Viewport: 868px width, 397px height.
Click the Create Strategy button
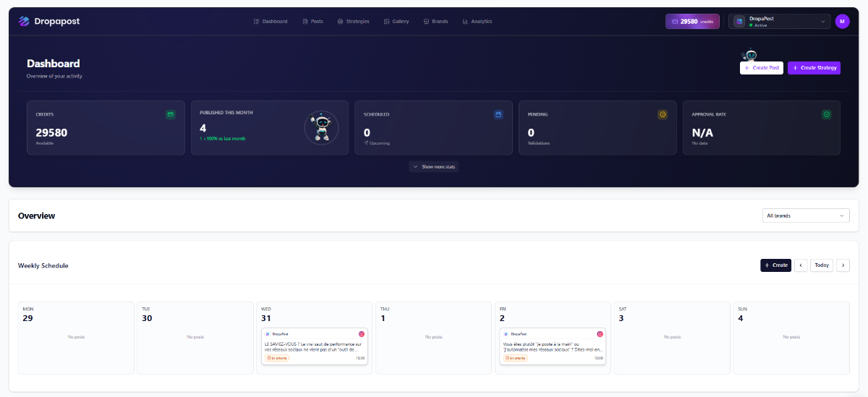814,68
